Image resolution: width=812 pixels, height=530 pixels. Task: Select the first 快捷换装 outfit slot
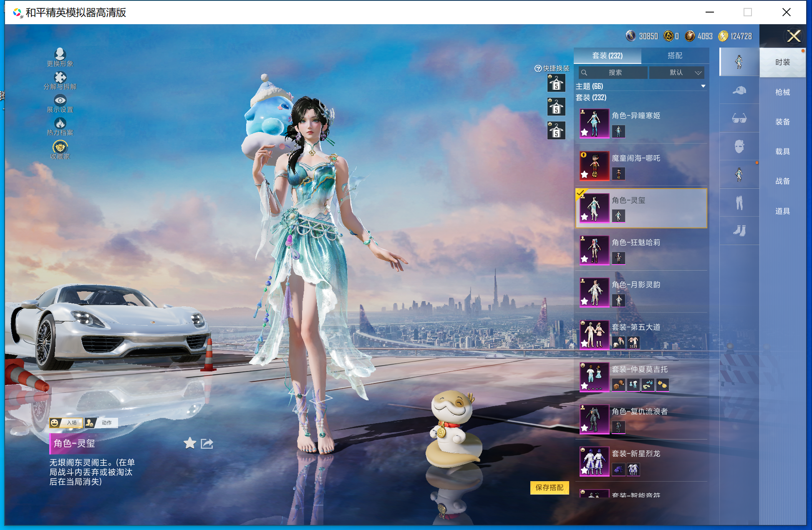556,83
